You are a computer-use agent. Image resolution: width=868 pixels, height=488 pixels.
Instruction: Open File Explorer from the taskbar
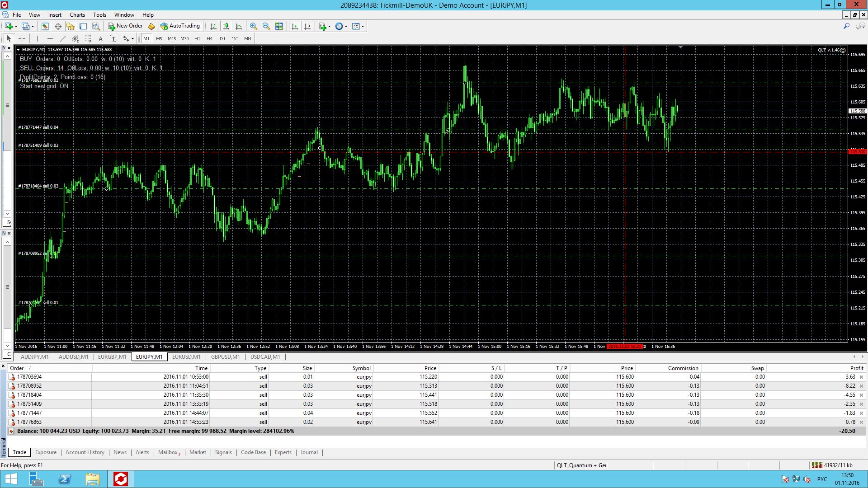tap(93, 479)
